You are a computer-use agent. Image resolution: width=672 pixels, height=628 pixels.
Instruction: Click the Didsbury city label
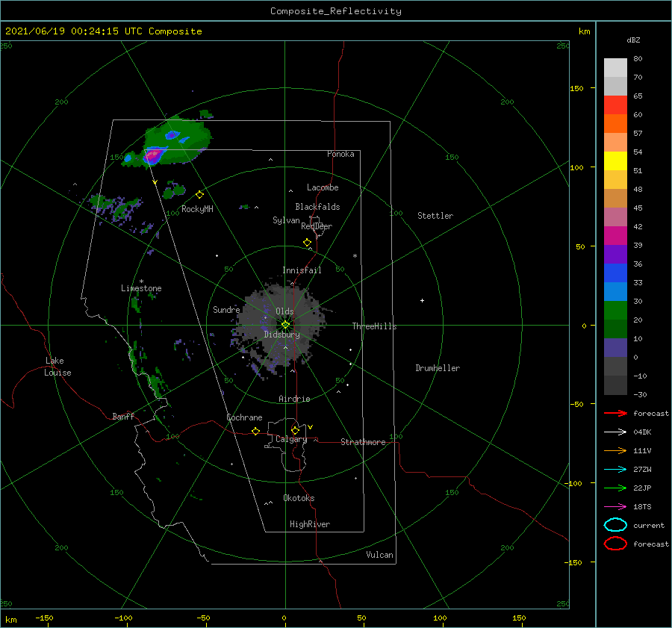pos(282,335)
